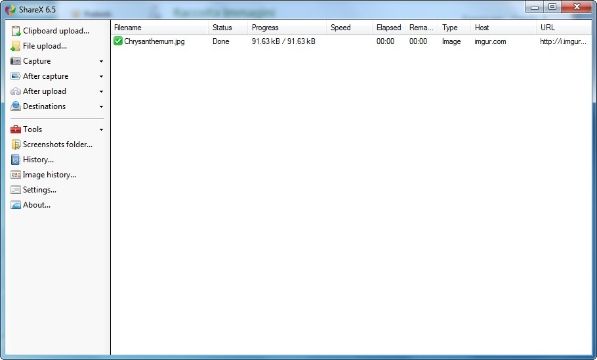597x360 pixels.
Task: Expand the Tools submenu arrow
Action: tap(101, 130)
